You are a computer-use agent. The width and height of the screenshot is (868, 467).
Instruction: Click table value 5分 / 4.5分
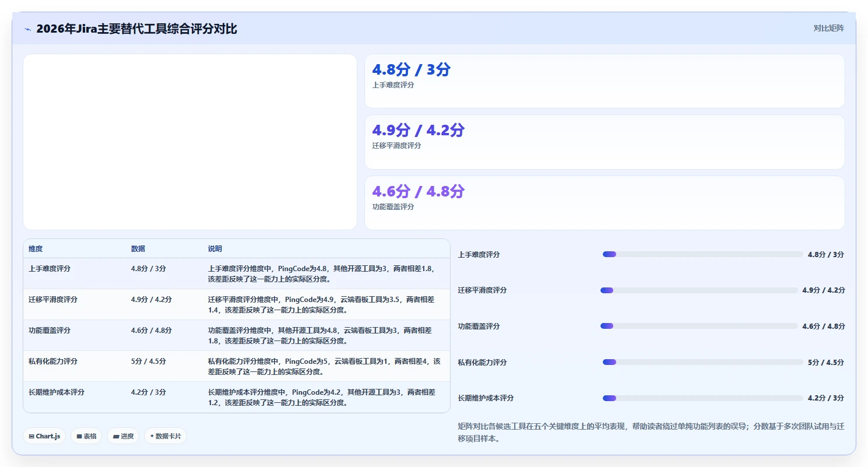[x=149, y=361]
